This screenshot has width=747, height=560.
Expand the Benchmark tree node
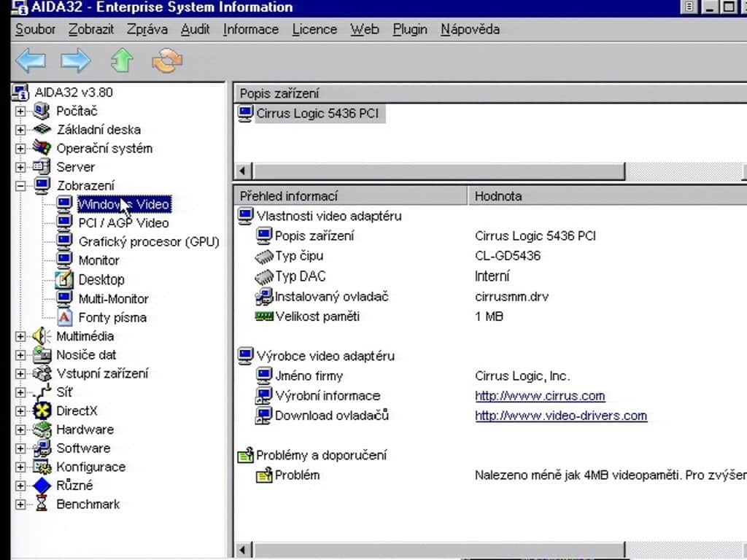tap(20, 504)
